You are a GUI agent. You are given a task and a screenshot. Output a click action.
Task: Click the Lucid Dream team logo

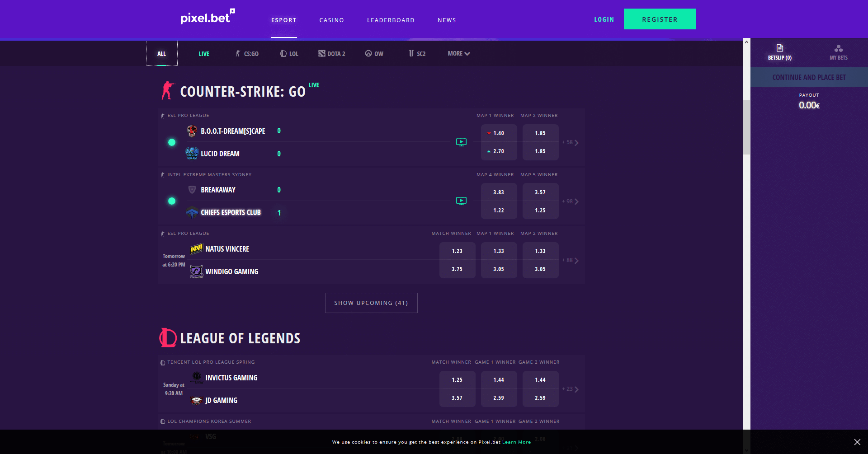click(192, 154)
